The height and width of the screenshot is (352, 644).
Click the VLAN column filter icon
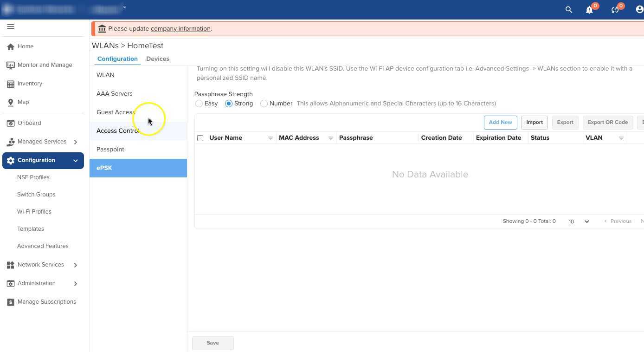tap(621, 138)
